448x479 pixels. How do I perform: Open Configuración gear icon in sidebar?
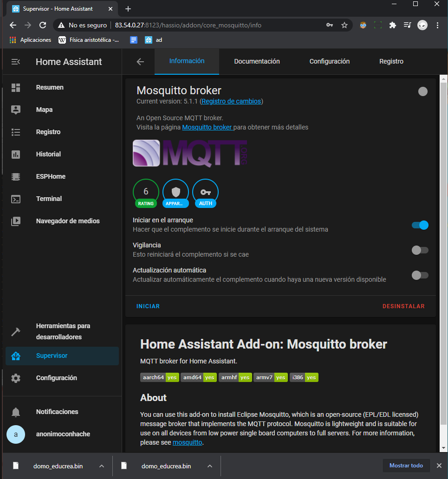pyautogui.click(x=16, y=378)
